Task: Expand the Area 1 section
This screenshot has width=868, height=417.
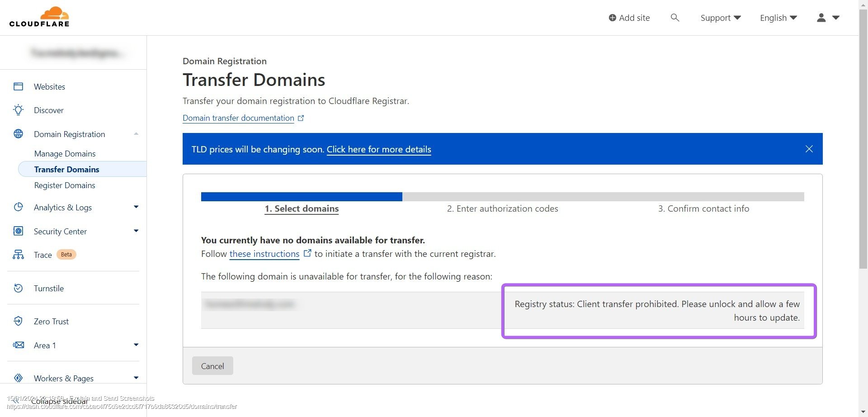Action: pyautogui.click(x=136, y=345)
